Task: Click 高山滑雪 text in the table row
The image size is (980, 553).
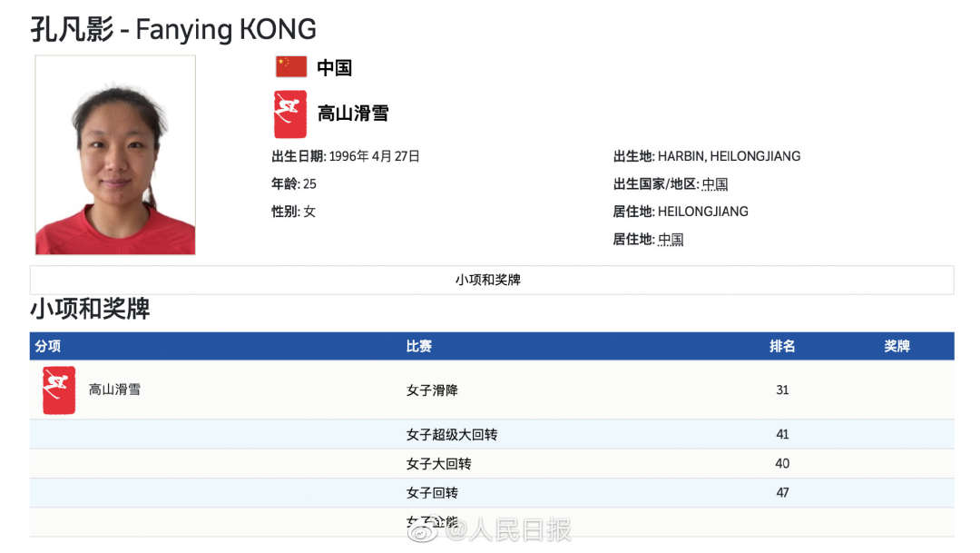Action: (x=114, y=390)
